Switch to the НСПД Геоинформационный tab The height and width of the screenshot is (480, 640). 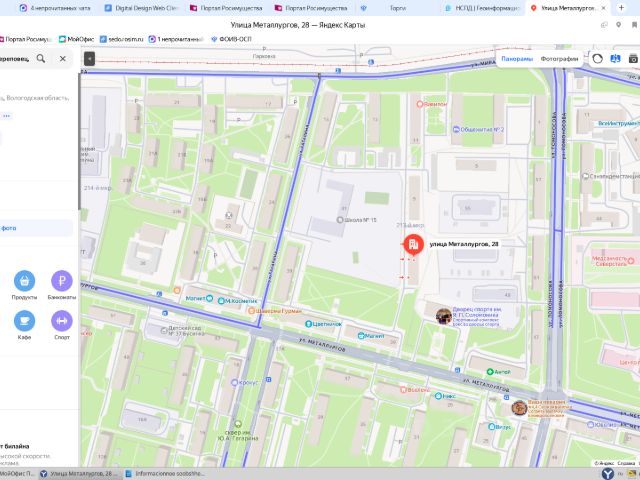(482, 8)
